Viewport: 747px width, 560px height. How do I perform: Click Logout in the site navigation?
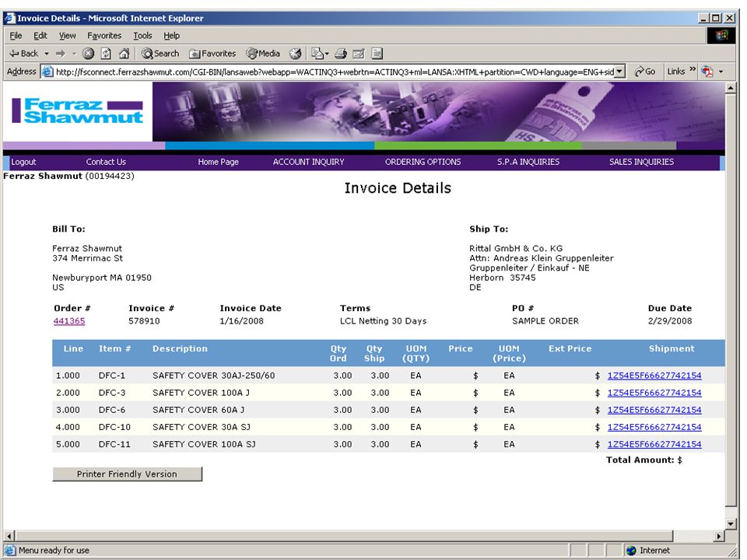click(23, 162)
